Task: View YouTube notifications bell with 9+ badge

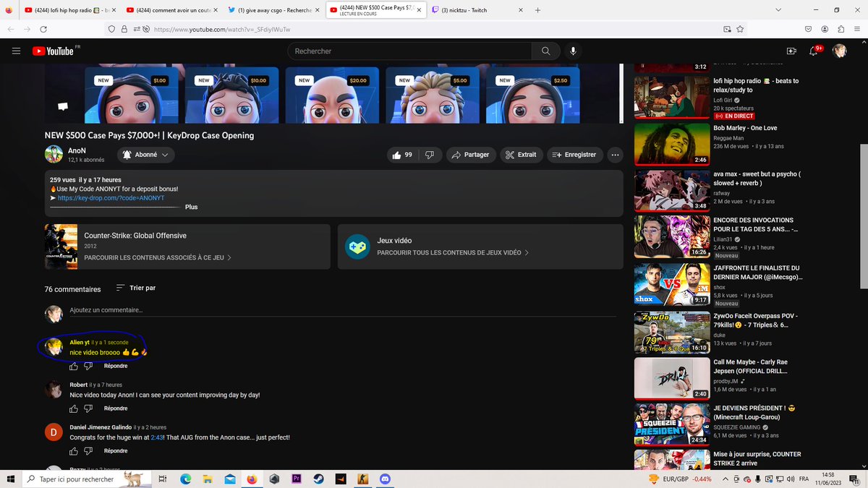Action: coord(815,51)
